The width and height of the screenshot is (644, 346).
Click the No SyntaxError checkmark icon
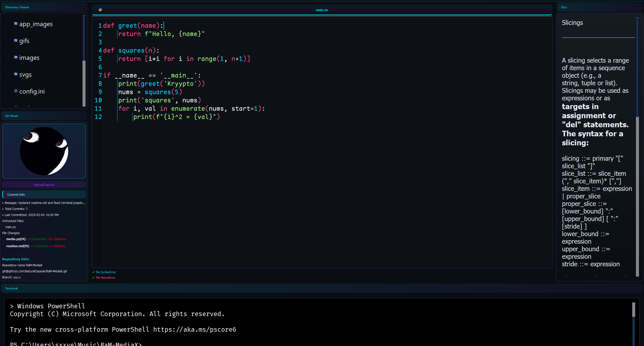pos(93,272)
